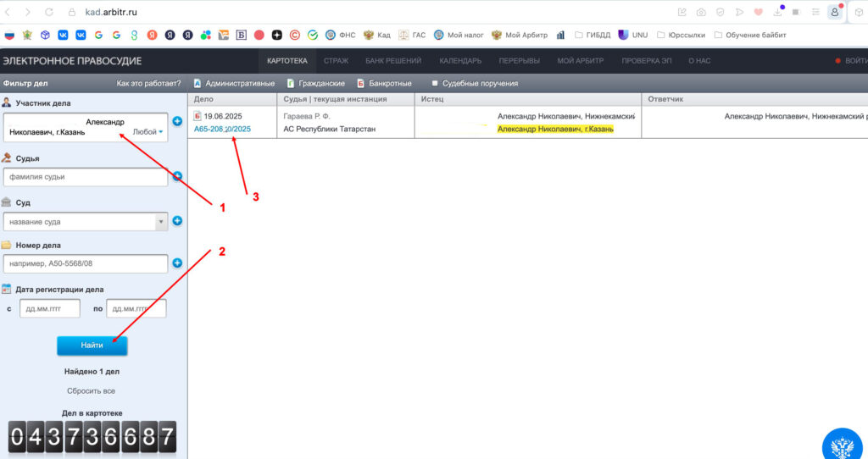The height and width of the screenshot is (459, 868).
Task: Click the browser forward arrow
Action: (28, 12)
